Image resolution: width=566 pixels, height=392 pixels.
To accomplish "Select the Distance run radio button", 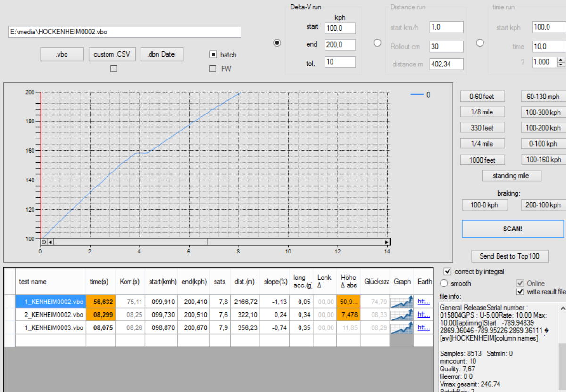I will click(x=377, y=43).
